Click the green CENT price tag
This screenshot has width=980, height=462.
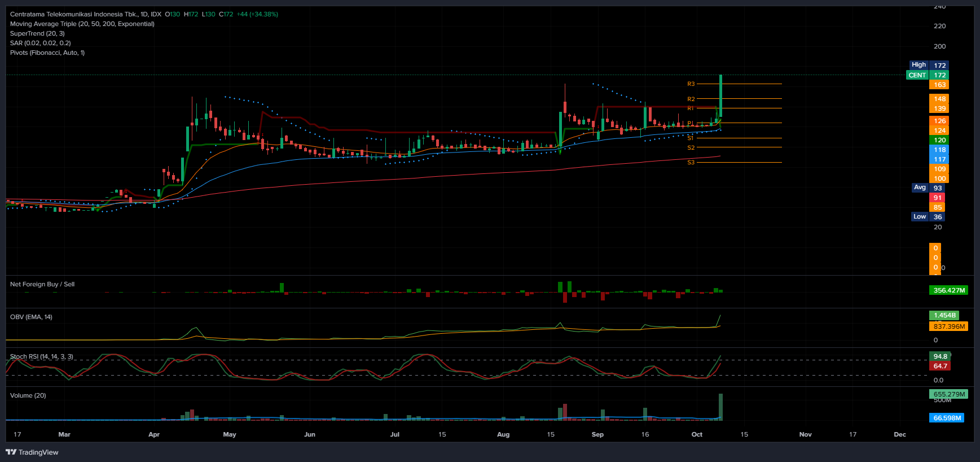(917, 75)
